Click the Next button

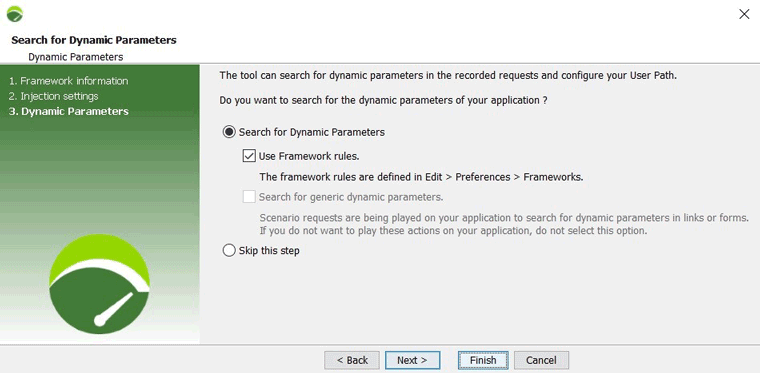[412, 360]
